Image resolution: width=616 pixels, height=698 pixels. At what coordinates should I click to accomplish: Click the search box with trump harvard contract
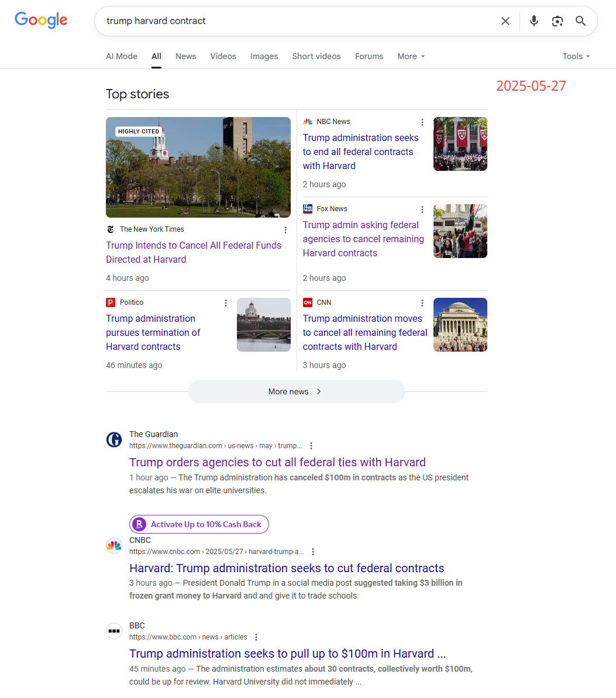click(x=292, y=21)
